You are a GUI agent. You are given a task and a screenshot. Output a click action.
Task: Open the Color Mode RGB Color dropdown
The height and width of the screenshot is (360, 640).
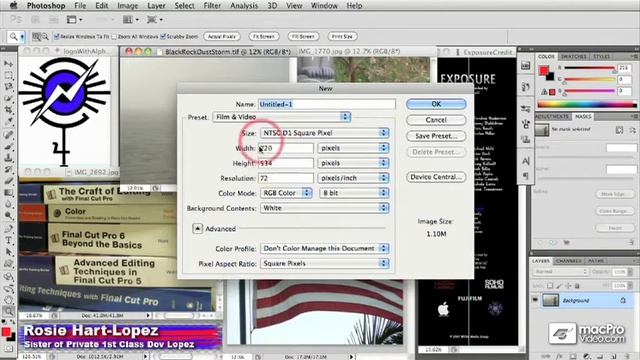(x=286, y=193)
